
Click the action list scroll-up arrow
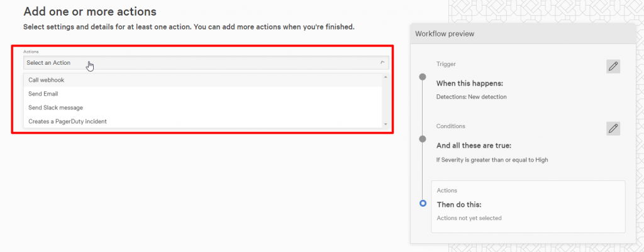pyautogui.click(x=386, y=77)
